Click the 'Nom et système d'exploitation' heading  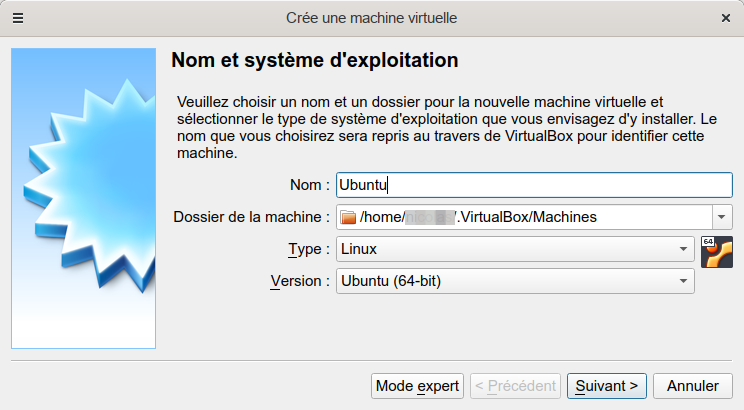(315, 60)
